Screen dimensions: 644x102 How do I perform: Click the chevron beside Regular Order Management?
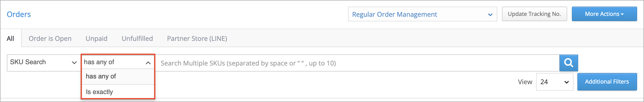(490, 15)
